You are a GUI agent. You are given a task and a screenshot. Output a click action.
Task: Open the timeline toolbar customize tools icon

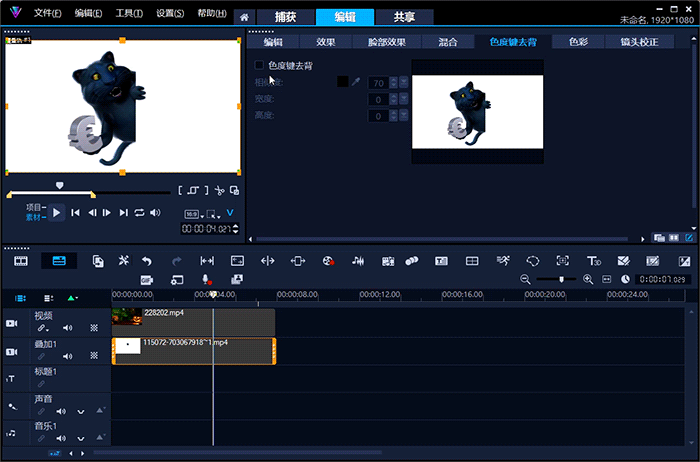[x=124, y=261]
